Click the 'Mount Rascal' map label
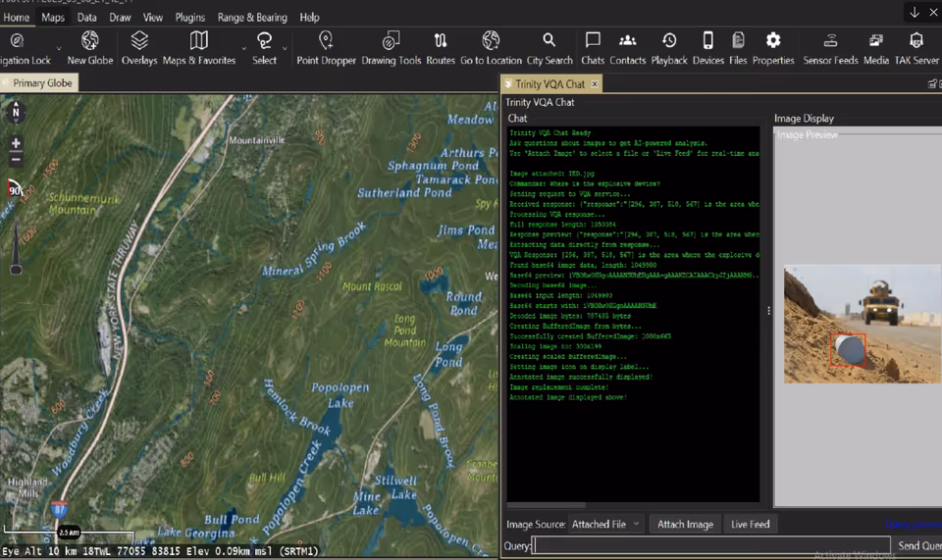Image resolution: width=942 pixels, height=560 pixels. pyautogui.click(x=372, y=286)
